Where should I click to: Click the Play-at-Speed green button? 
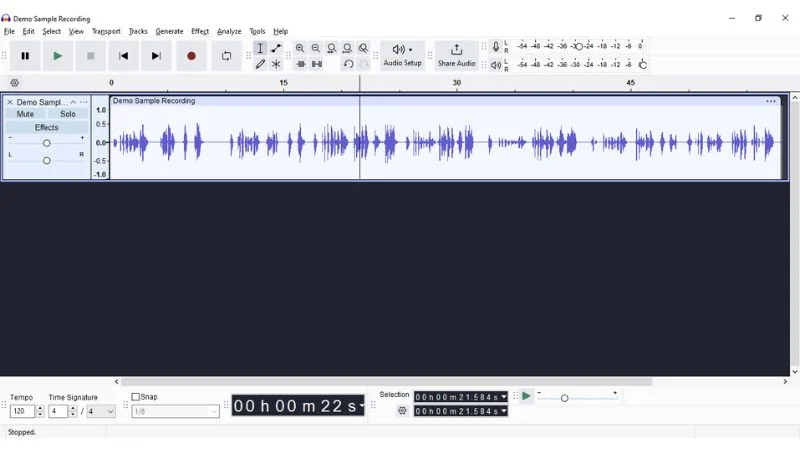(x=526, y=396)
